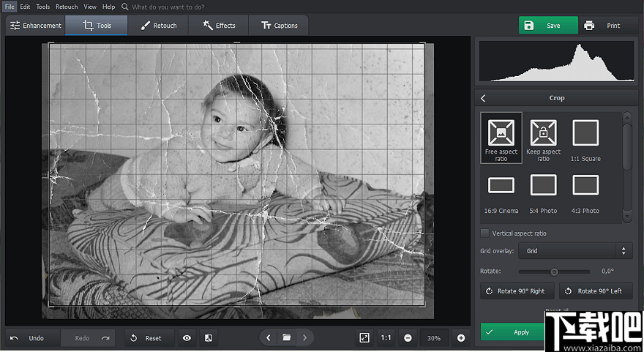This screenshot has width=644, height=352.
Task: Set zoom to 1:1
Action: click(x=386, y=338)
